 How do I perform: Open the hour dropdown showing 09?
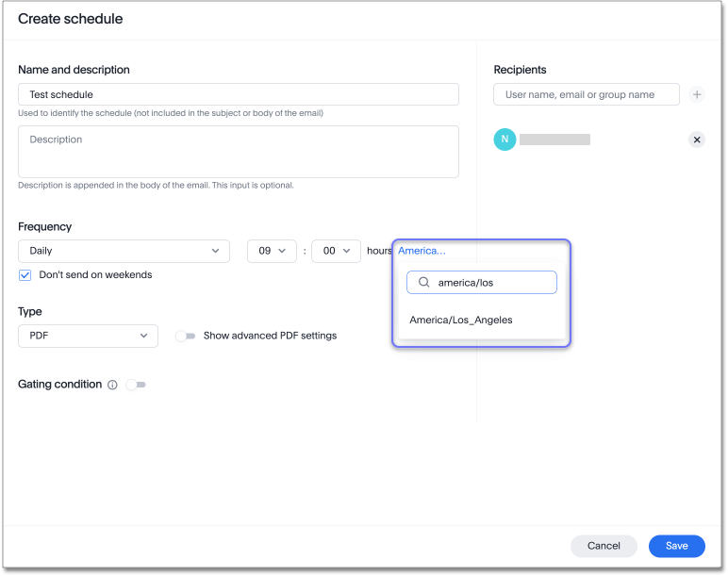click(272, 251)
